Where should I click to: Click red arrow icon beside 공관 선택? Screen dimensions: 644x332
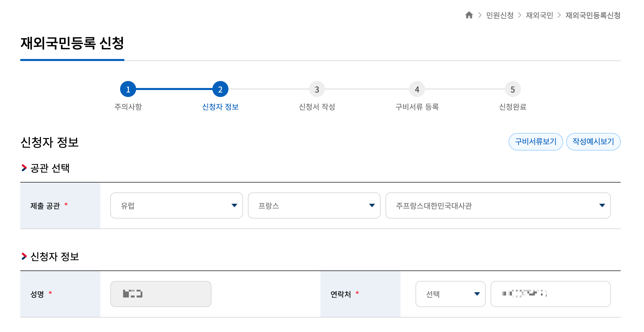coord(24,168)
